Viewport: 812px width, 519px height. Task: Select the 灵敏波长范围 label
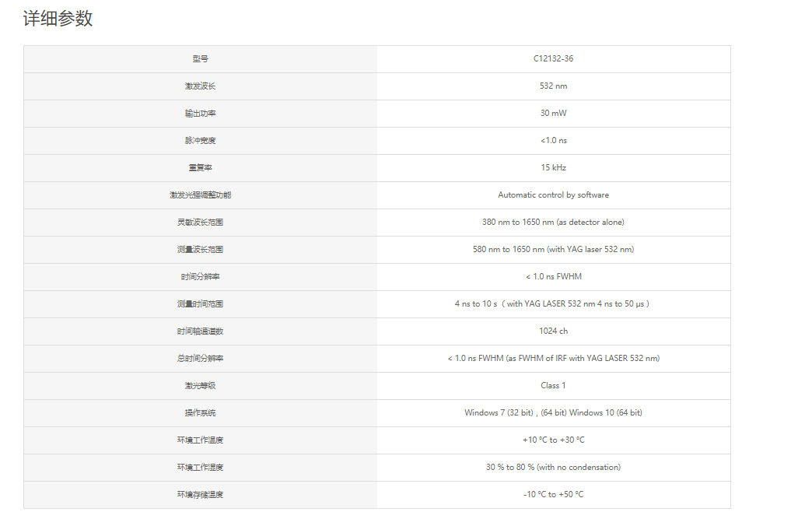pos(200,223)
